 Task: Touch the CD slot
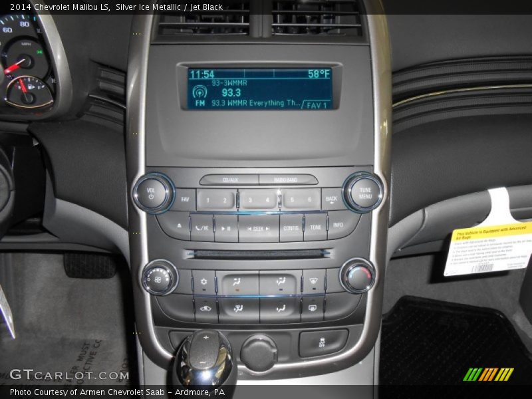(258, 253)
